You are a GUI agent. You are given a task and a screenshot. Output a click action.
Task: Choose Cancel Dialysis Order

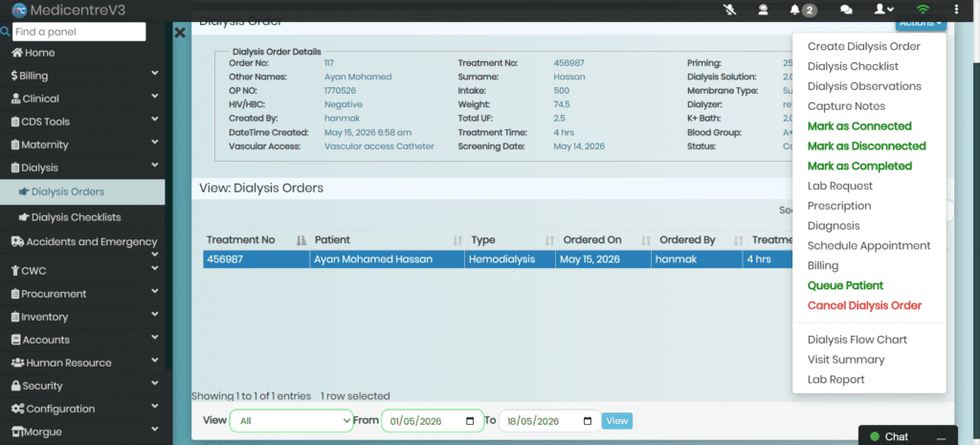tap(864, 305)
